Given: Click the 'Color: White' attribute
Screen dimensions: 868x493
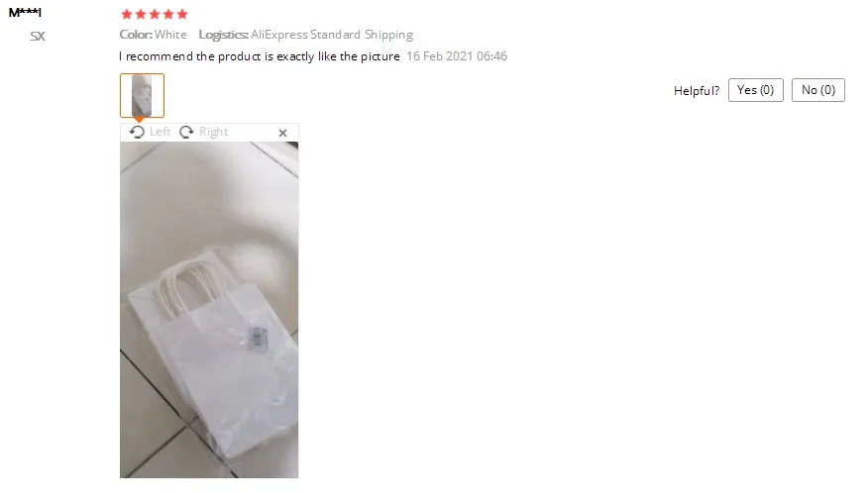Looking at the screenshot, I should tap(154, 35).
